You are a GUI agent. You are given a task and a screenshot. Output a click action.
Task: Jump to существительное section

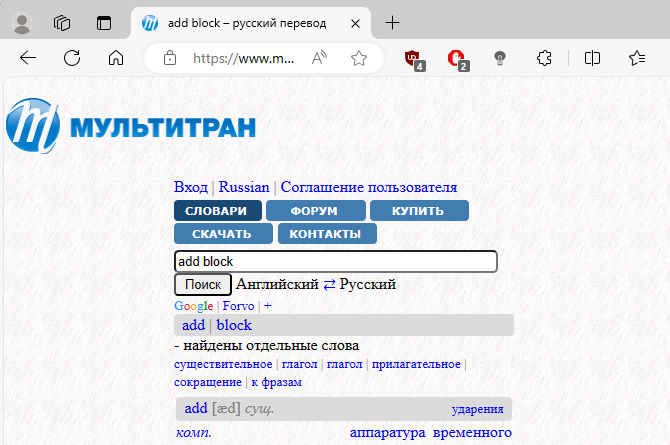coord(223,364)
